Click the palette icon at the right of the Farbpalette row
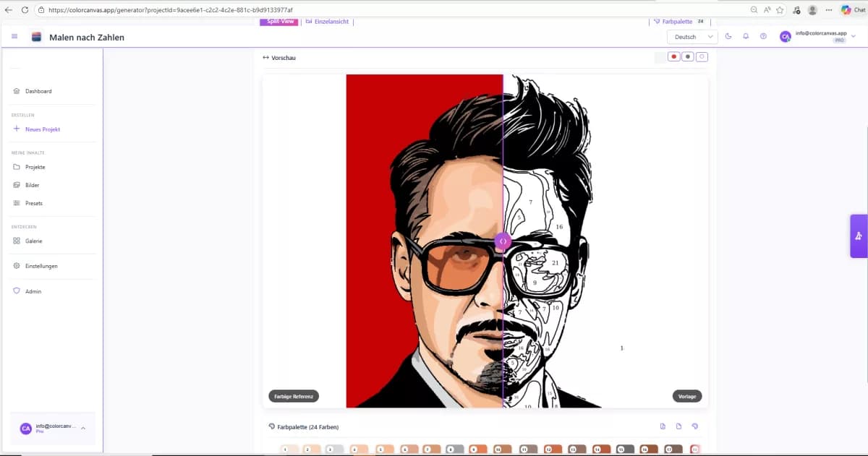 coord(694,426)
